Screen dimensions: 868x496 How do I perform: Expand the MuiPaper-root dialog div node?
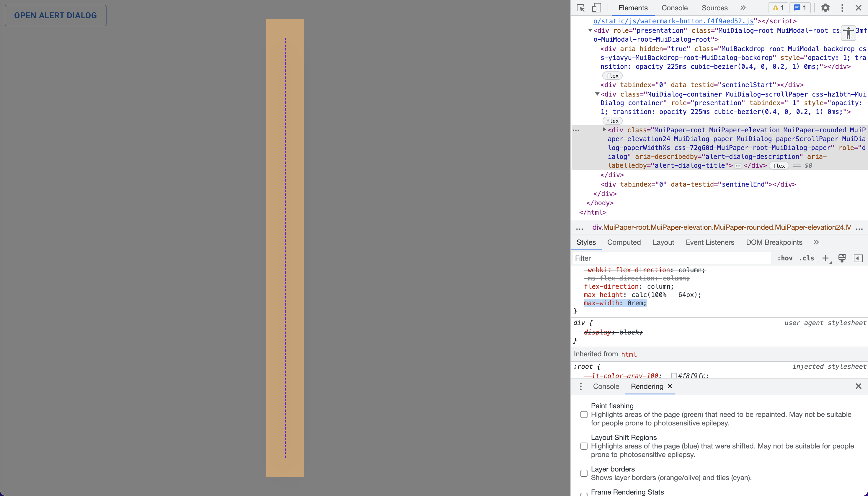pos(604,130)
